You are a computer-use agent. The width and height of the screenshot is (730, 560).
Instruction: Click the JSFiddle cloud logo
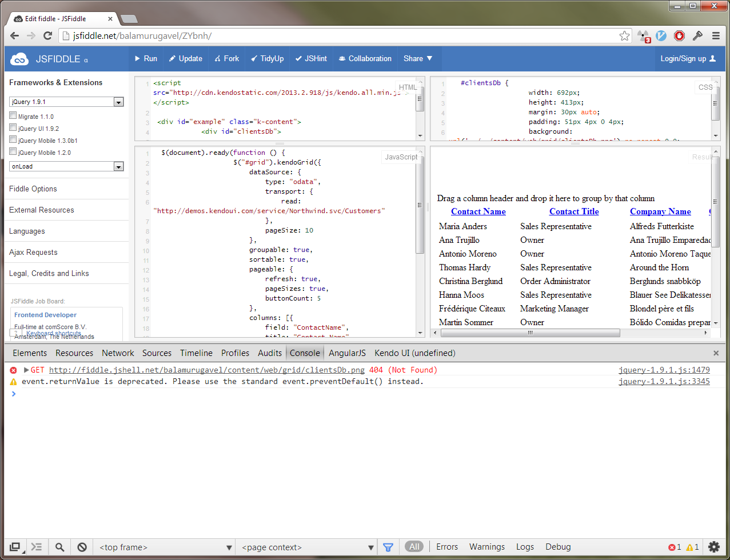point(19,59)
